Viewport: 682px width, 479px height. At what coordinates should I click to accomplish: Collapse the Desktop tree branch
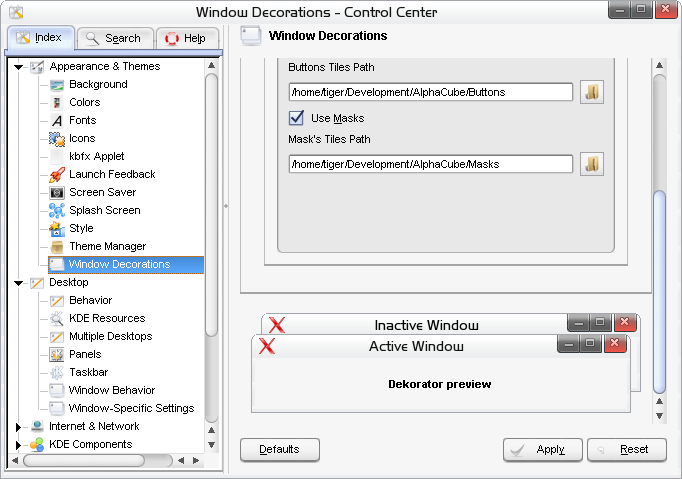[18, 283]
